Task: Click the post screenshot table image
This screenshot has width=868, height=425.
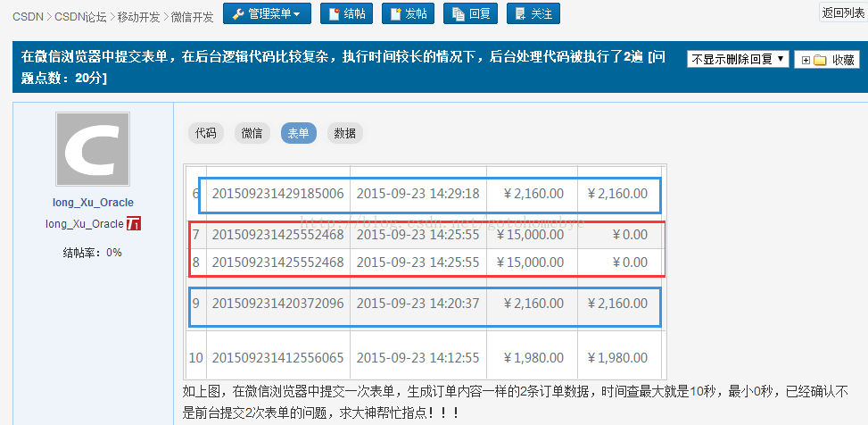Action: (x=426, y=271)
